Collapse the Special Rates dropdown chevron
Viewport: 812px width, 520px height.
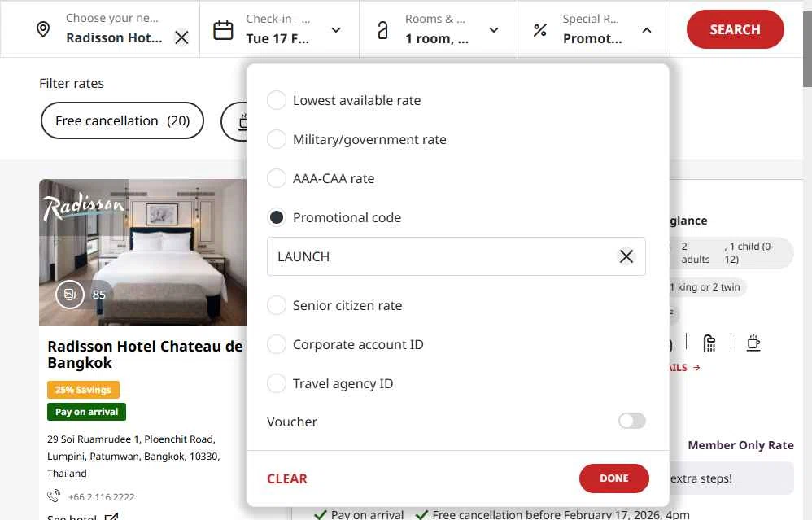tap(647, 30)
